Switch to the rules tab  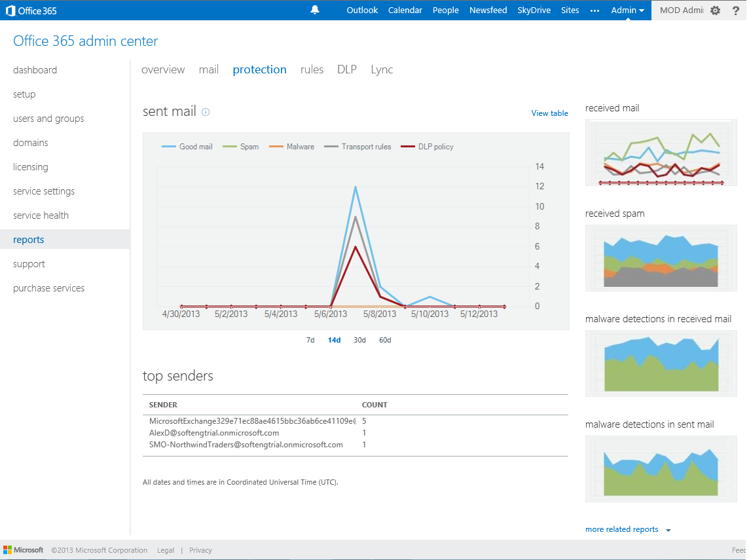(312, 69)
